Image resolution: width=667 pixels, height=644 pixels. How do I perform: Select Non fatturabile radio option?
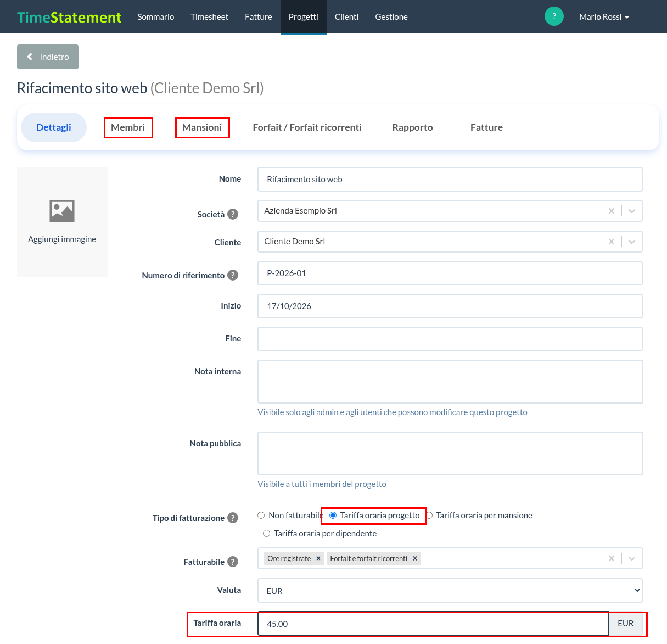(x=261, y=515)
